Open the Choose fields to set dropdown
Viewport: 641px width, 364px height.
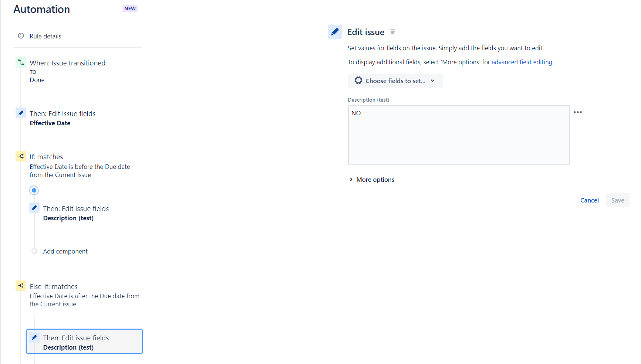tap(395, 80)
